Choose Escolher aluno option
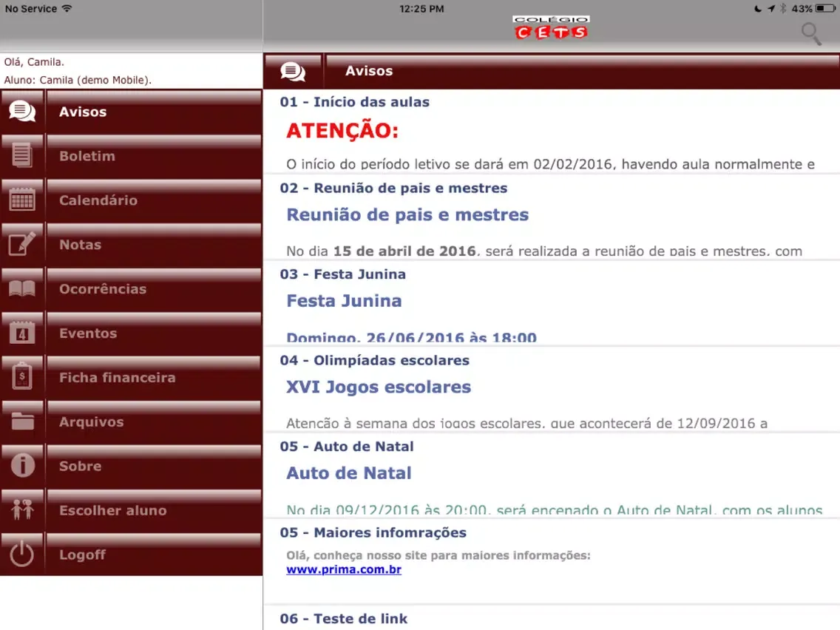The width and height of the screenshot is (840, 630). (132, 510)
